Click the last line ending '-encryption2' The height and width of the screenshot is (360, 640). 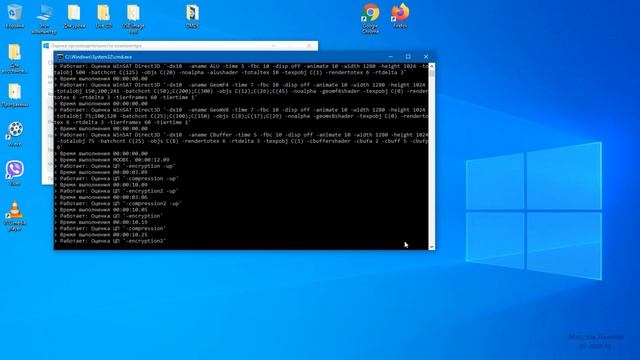coord(110,241)
